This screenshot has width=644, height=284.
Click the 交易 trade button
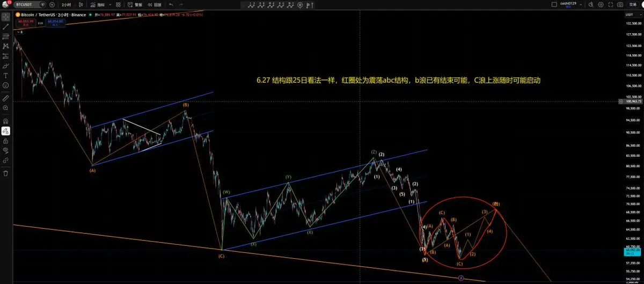[632, 5]
